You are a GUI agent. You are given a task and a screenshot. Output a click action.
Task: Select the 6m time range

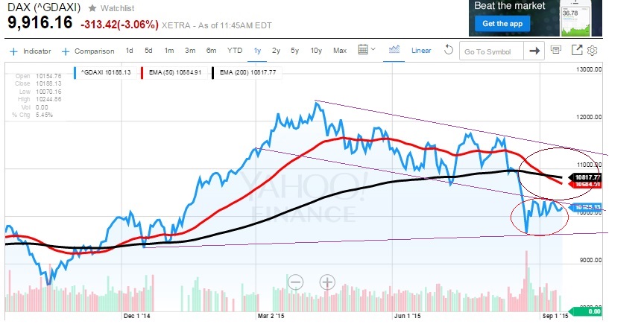[211, 51]
